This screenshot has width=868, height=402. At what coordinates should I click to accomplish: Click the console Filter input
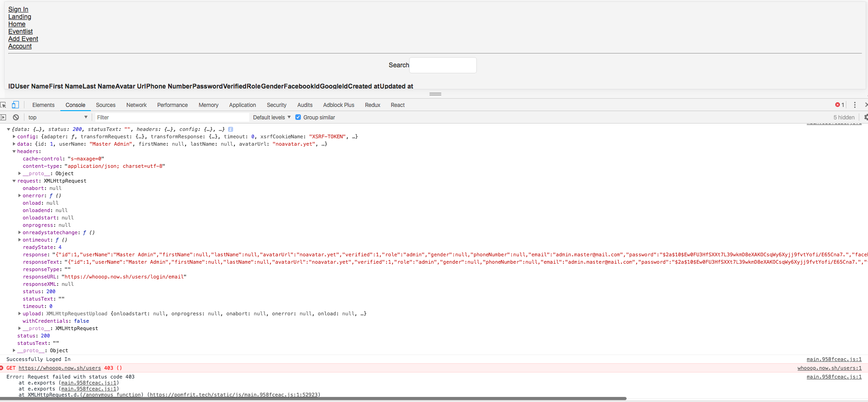point(171,118)
